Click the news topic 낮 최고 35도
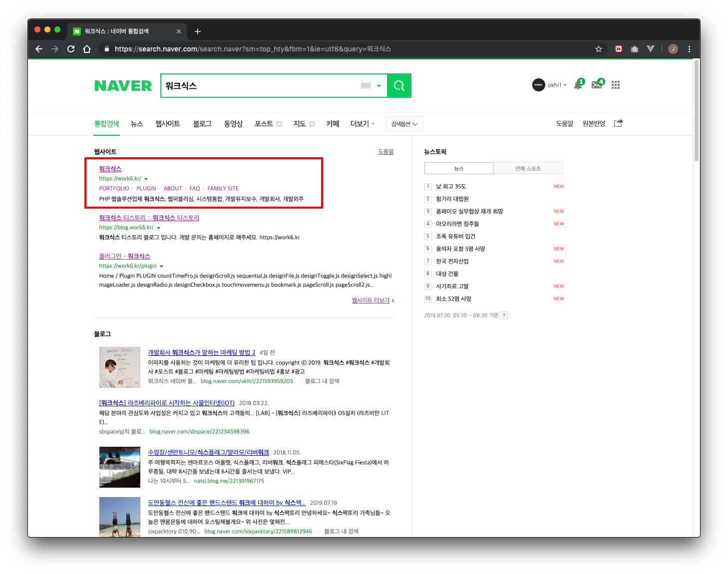Viewport: 728px width, 574px height. point(451,186)
